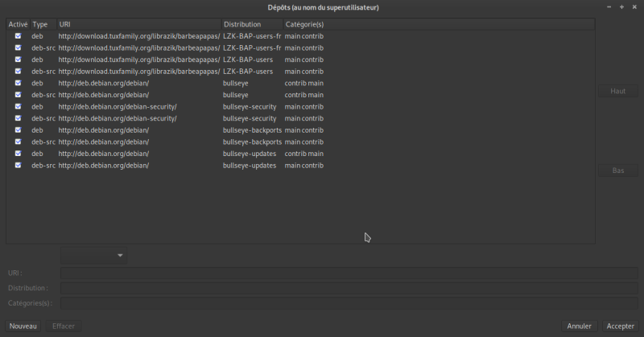Move entry up with the Haut button

(x=617, y=91)
